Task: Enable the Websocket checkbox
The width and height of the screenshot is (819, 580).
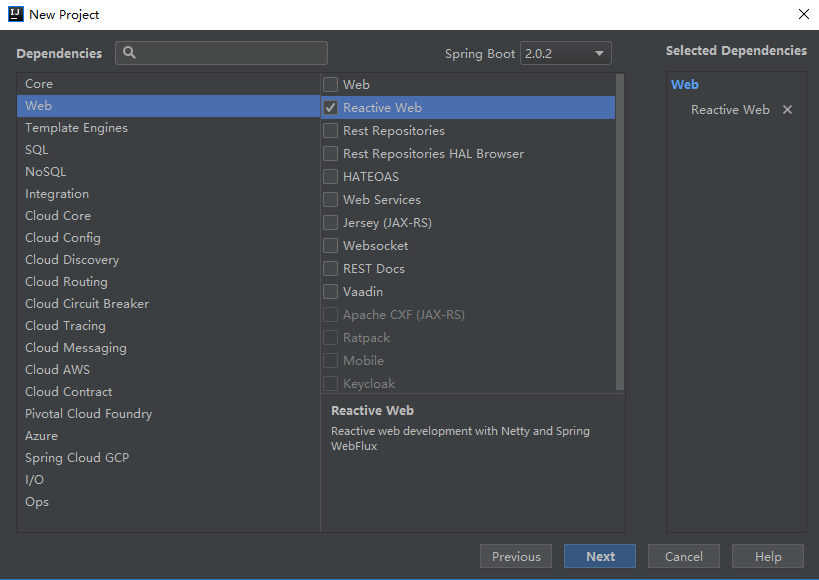Action: 330,245
